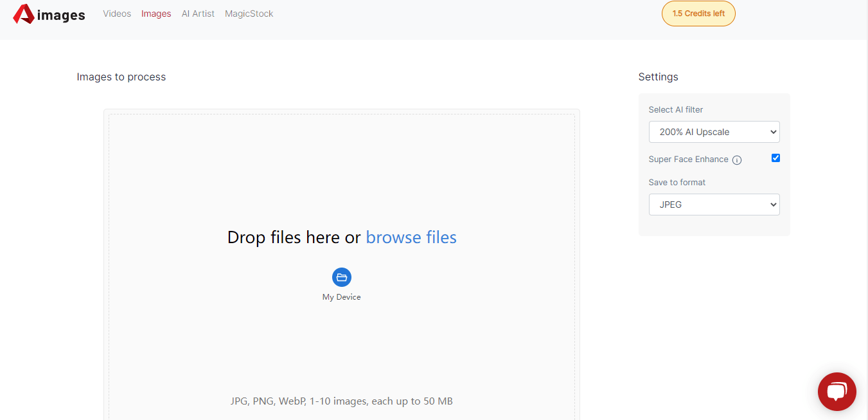Go to the Videos tab
Screen dimensions: 868x420
coord(117,14)
